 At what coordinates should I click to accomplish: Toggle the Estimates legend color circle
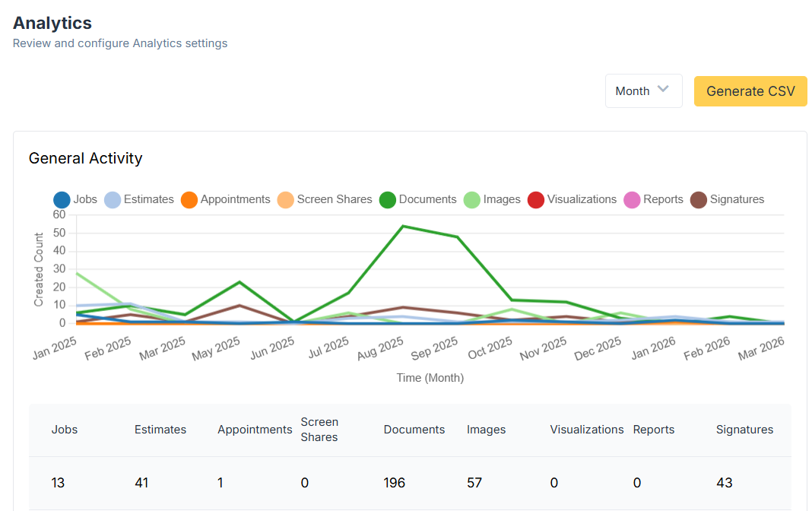(113, 200)
